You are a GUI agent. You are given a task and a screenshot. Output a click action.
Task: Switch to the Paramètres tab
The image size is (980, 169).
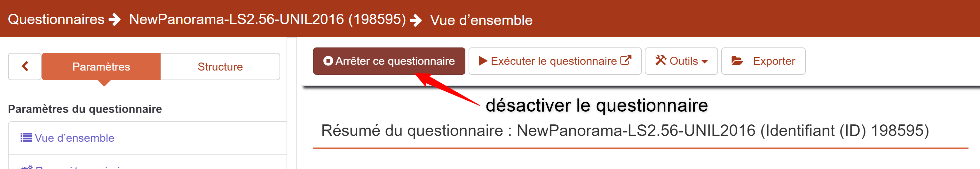pyautogui.click(x=101, y=67)
